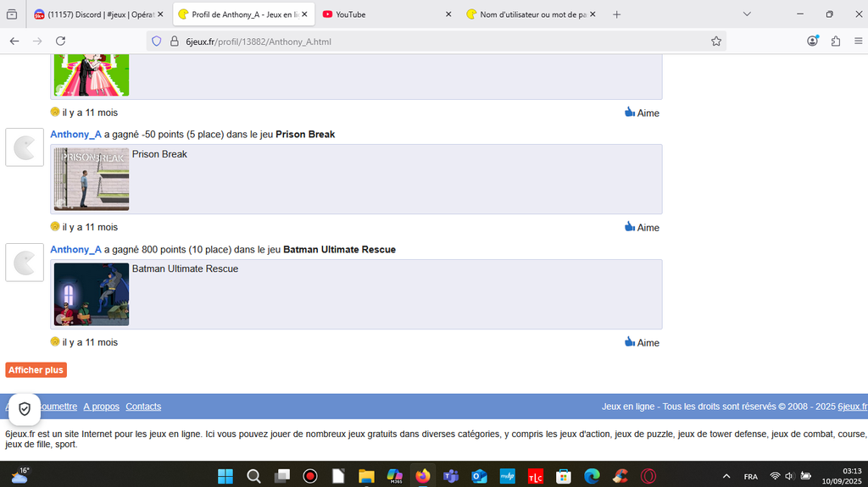868x487 pixels.
Task: Click the tracking protection shield icon
Action: 156,41
